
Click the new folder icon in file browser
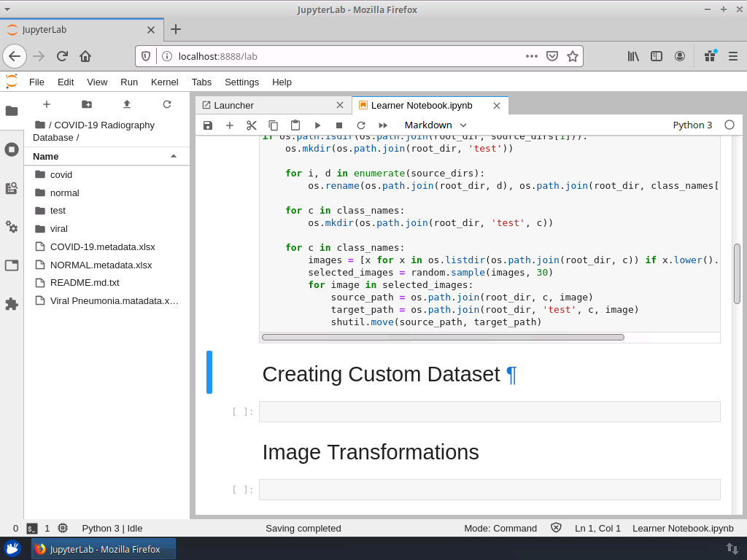click(x=87, y=104)
